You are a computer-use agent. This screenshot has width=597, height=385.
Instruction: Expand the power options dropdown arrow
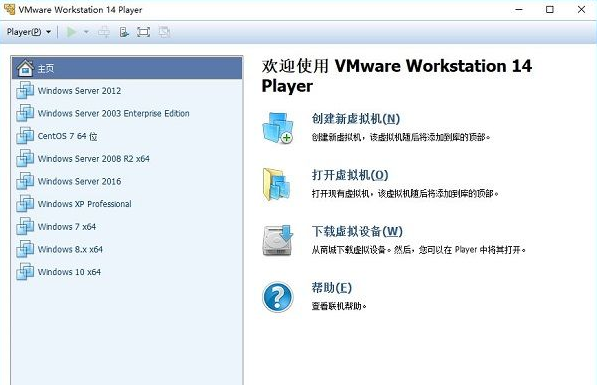click(x=86, y=32)
